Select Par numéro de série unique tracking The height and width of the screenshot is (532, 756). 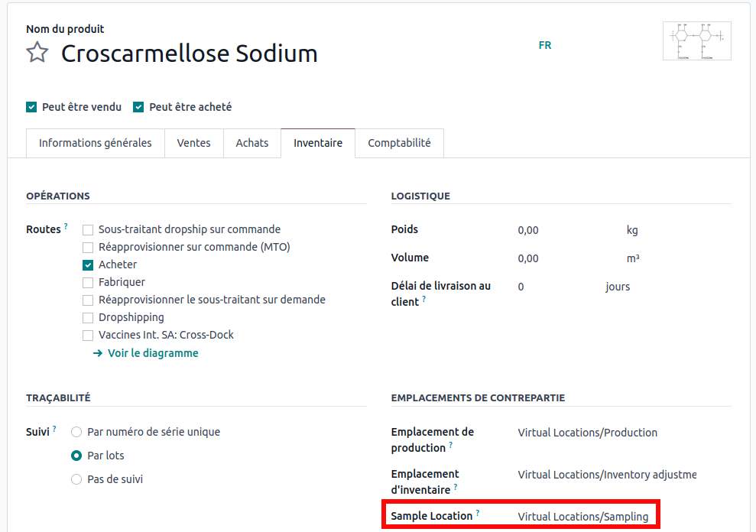click(x=76, y=433)
